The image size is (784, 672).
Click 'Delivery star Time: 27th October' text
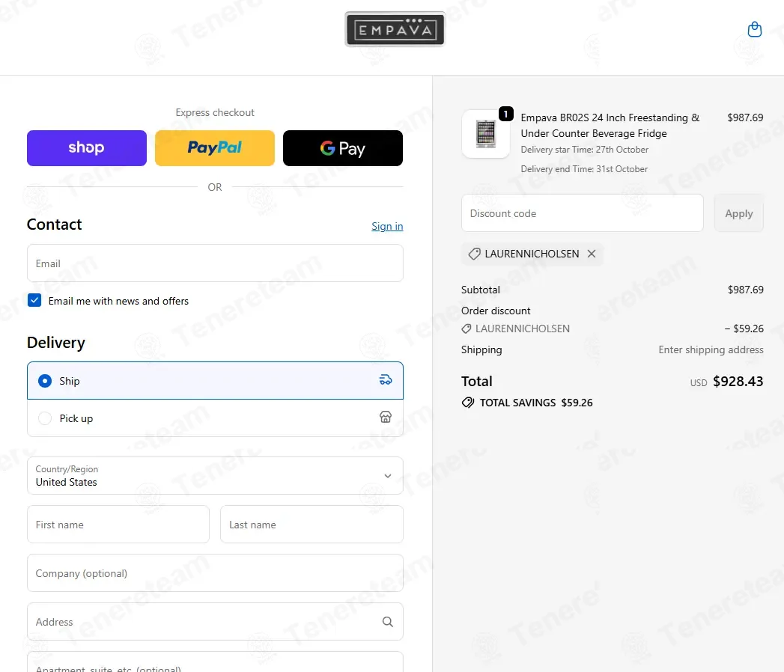click(x=585, y=150)
